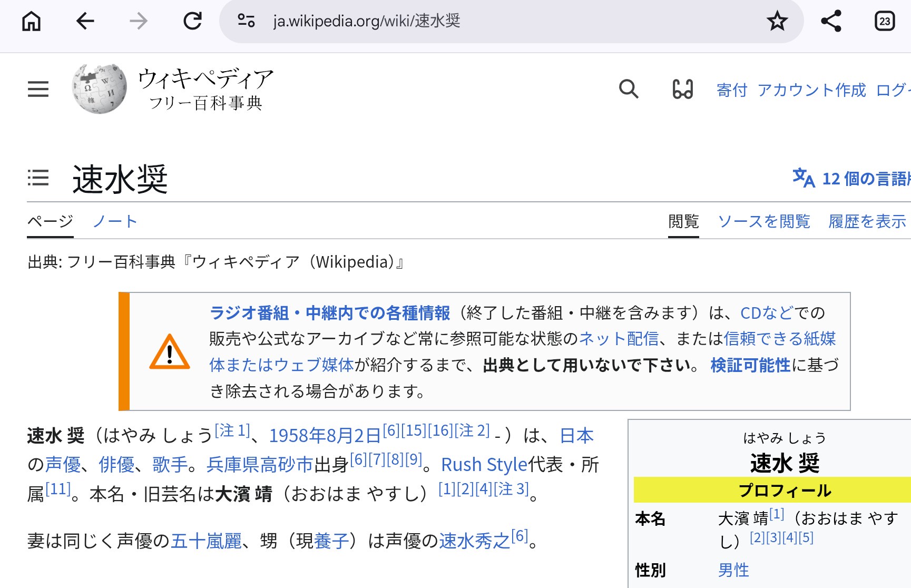Open the 五十嵐麗 link
Image resolution: width=911 pixels, height=588 pixels.
206,541
